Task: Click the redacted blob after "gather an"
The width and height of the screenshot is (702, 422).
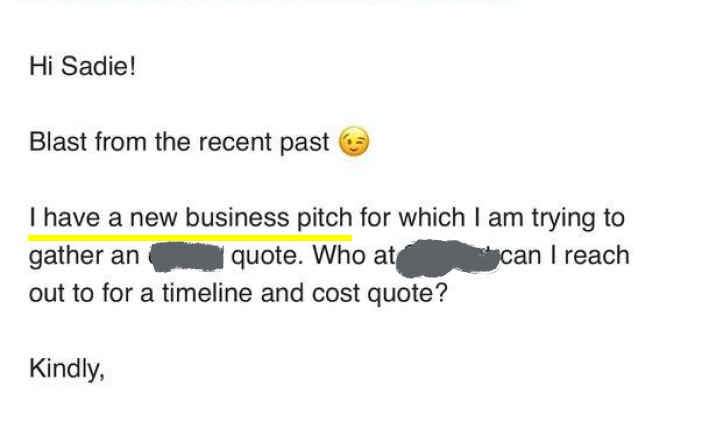Action: (x=185, y=257)
